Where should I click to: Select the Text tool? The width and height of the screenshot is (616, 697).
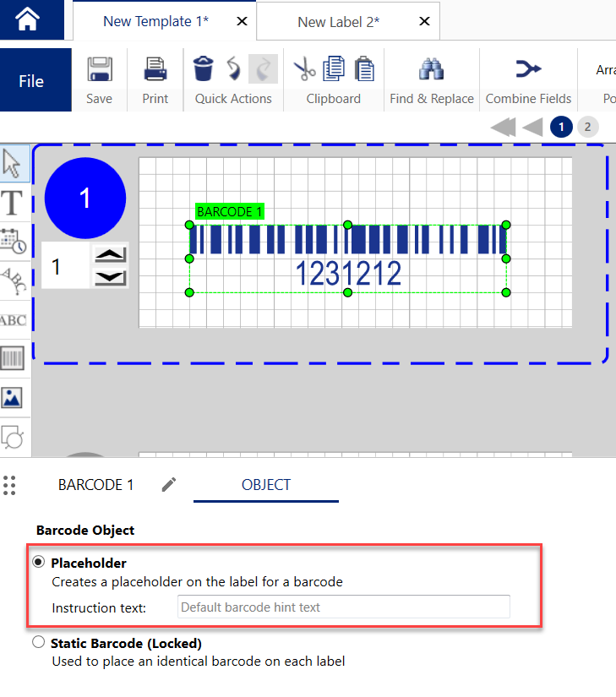click(x=12, y=203)
